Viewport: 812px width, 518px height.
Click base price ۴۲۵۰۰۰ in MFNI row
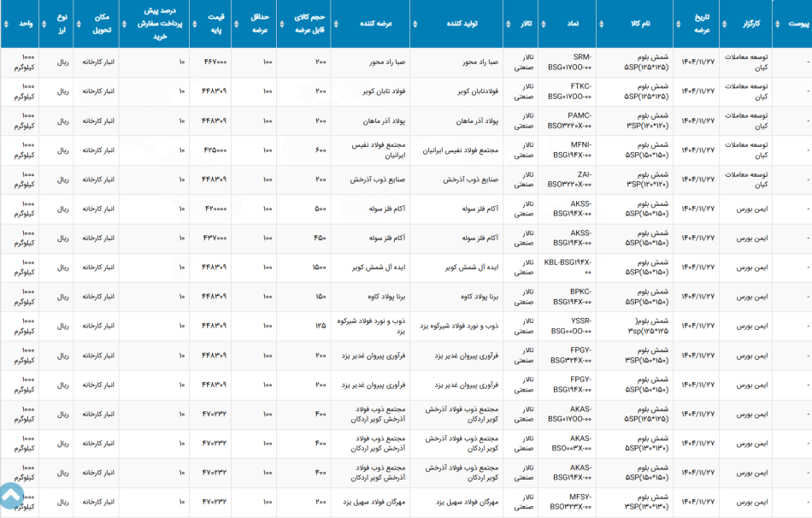click(215, 150)
